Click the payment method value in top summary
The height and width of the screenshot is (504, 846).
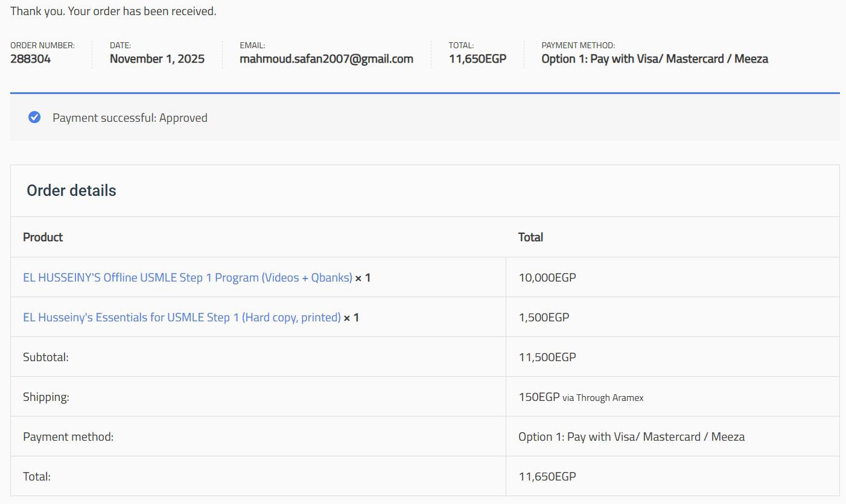655,59
